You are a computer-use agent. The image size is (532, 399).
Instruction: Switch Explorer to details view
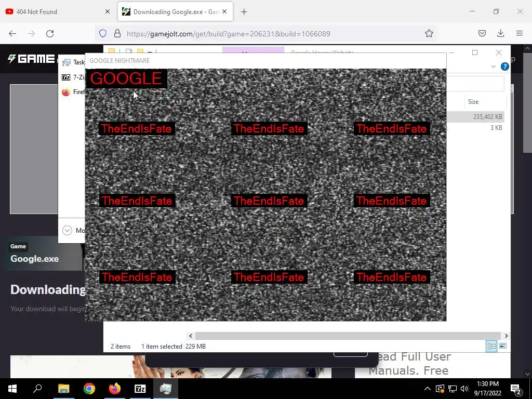[491, 346]
